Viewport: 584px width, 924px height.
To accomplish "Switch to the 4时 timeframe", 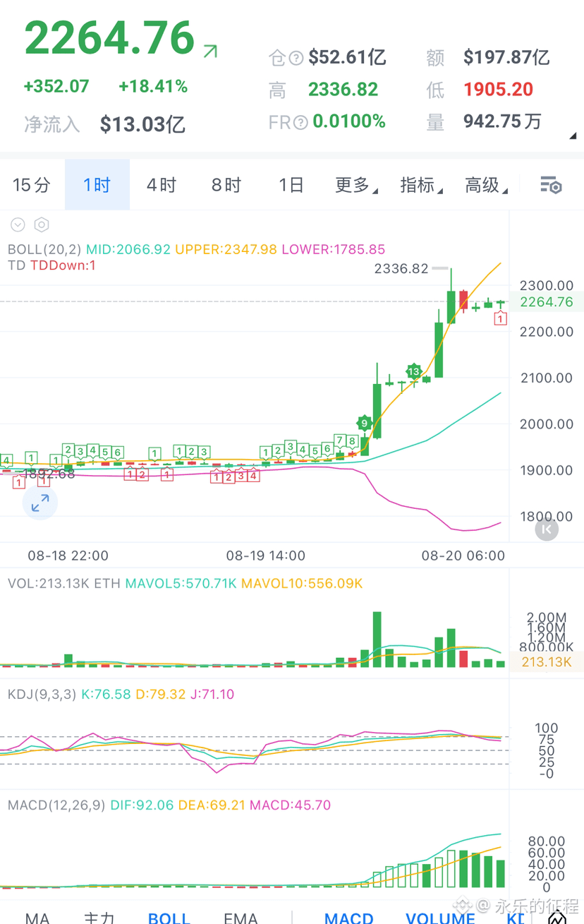I will [x=161, y=185].
